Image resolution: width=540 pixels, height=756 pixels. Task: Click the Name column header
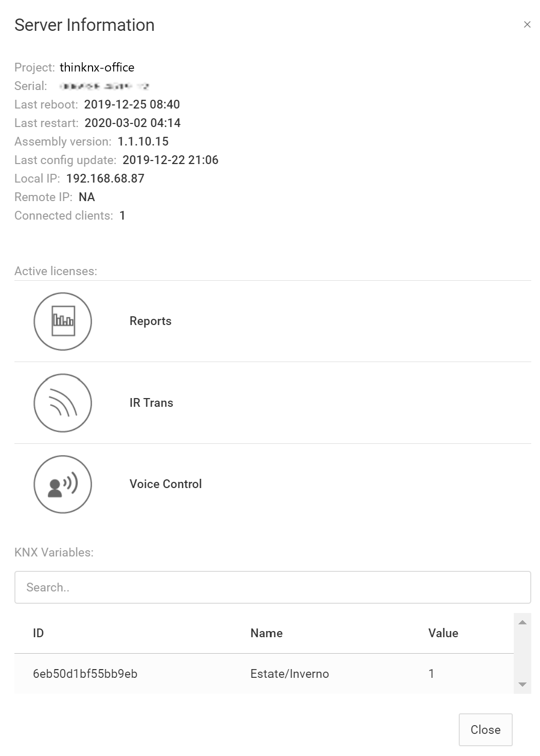tap(266, 633)
